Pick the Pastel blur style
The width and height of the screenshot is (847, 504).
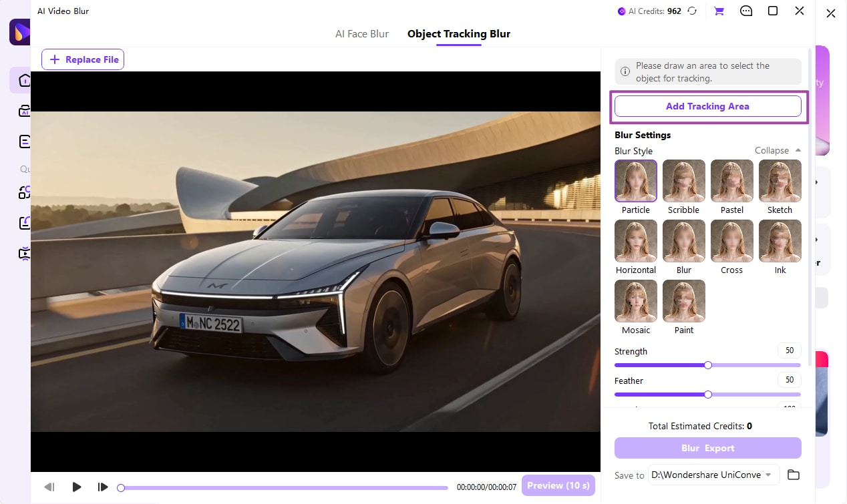click(732, 180)
